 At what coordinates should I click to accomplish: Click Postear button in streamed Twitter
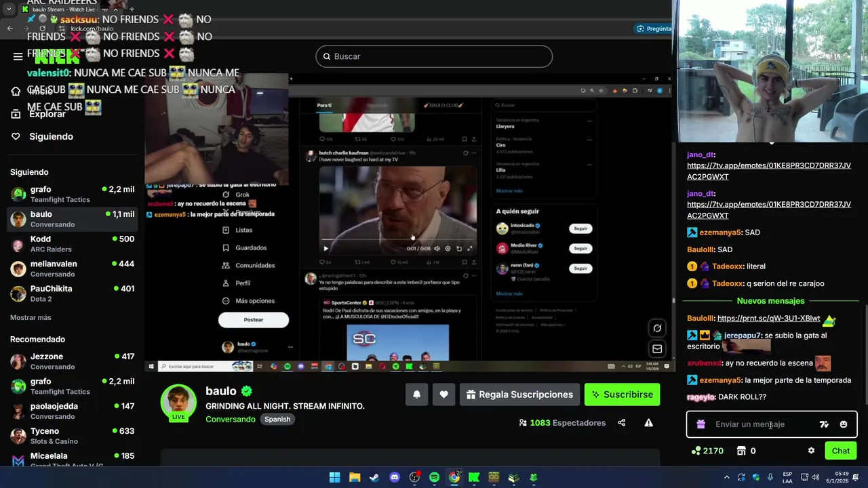254,320
